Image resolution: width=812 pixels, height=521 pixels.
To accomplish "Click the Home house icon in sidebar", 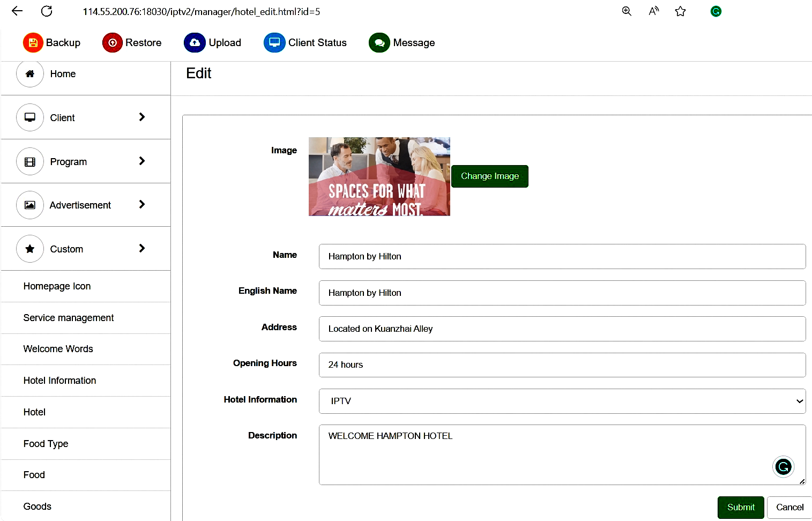I will coord(30,74).
